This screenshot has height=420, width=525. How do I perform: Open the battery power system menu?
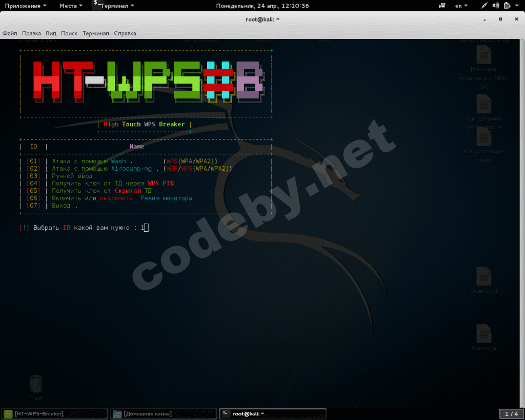[x=511, y=6]
